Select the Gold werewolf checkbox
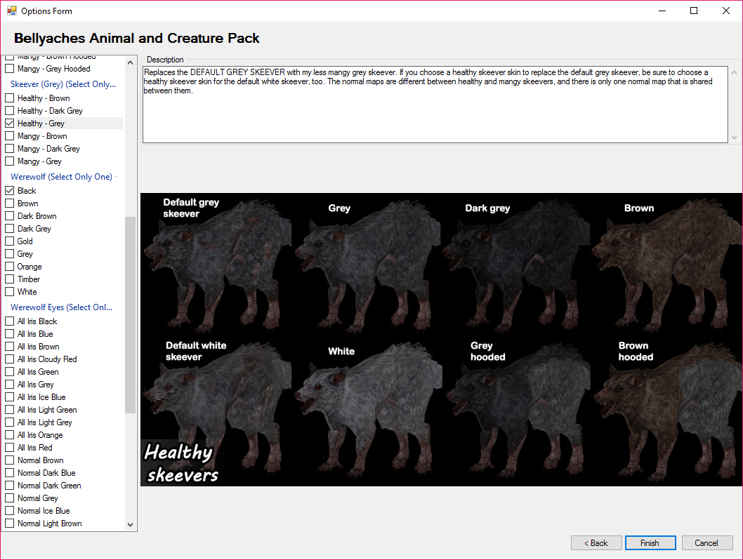 (9, 241)
